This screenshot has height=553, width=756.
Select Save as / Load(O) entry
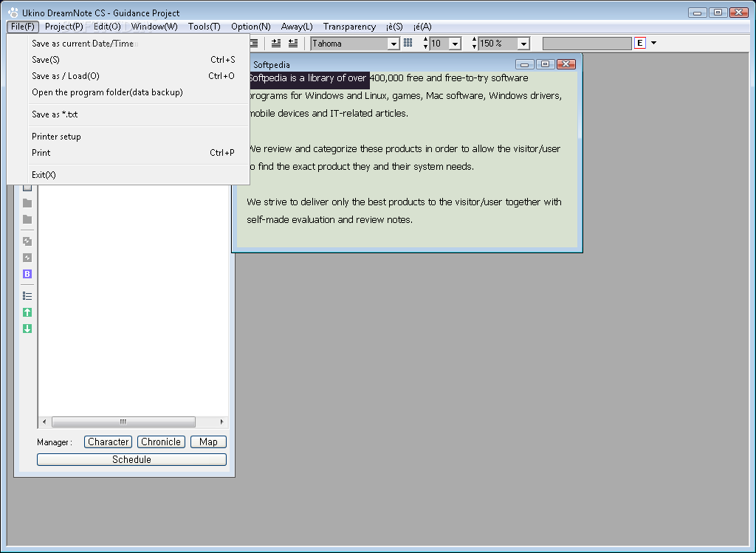[x=128, y=76]
